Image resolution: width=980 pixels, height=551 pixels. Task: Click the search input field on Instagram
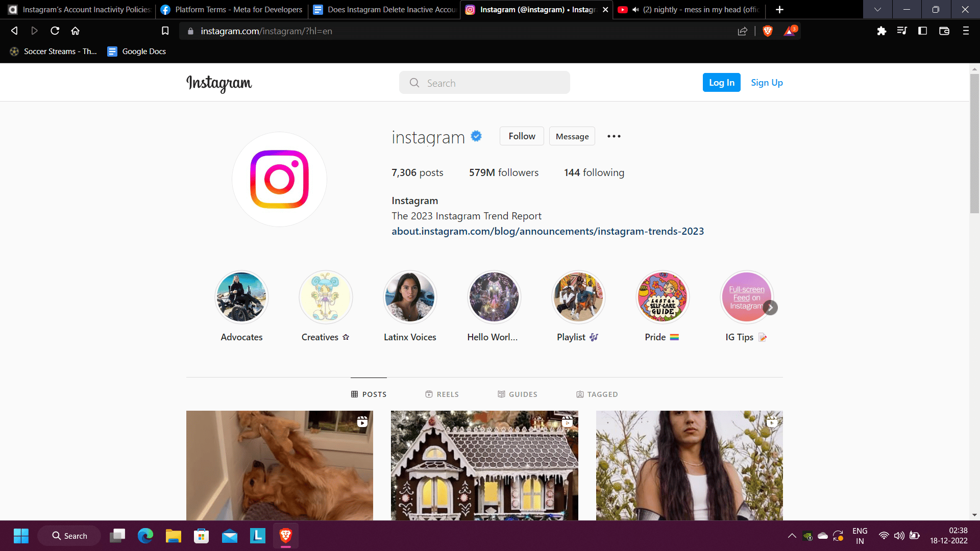pos(484,82)
